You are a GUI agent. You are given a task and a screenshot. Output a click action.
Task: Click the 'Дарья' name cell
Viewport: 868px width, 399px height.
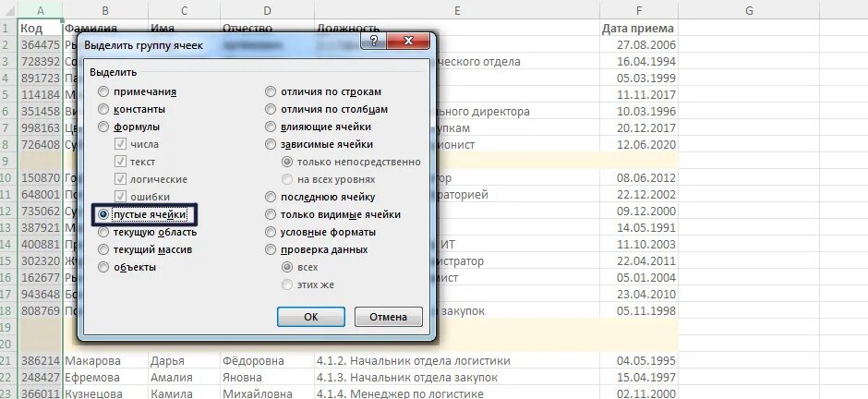pyautogui.click(x=184, y=361)
